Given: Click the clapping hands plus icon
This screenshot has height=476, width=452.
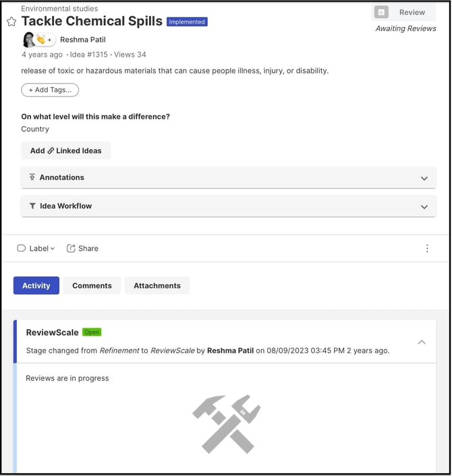Looking at the screenshot, I should (45, 40).
